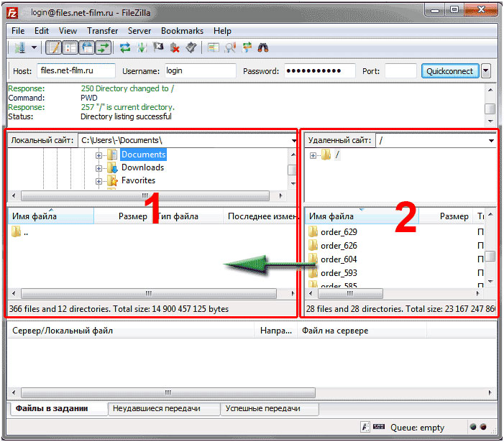This screenshot has height=442, width=504.
Task: Open the Edit menu
Action: click(x=42, y=31)
